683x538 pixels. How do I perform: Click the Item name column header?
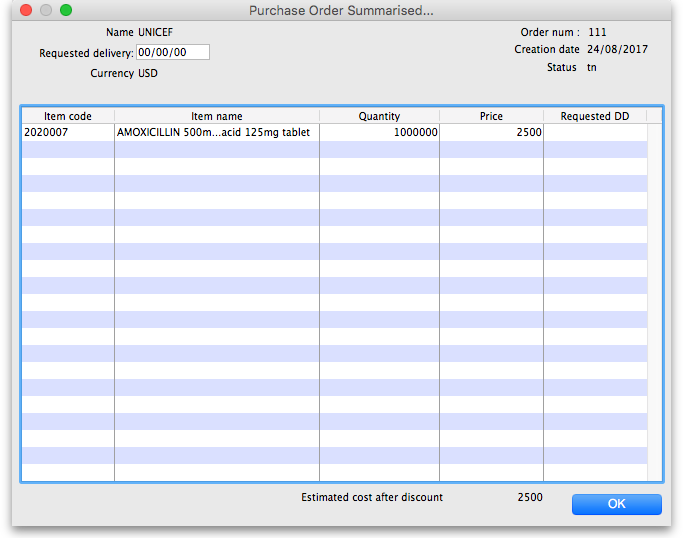pyautogui.click(x=216, y=116)
